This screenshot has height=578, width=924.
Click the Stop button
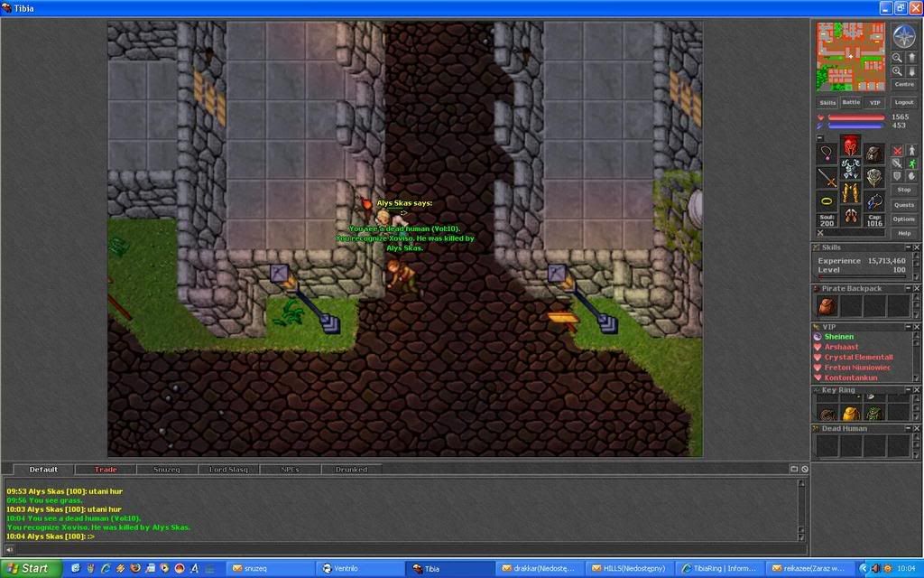click(x=904, y=190)
